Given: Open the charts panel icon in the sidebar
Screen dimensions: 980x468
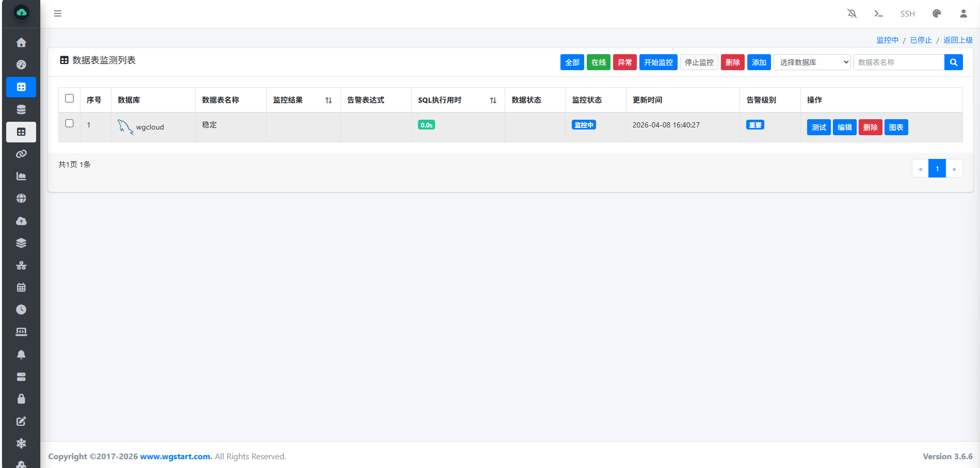Looking at the screenshot, I should (x=21, y=175).
